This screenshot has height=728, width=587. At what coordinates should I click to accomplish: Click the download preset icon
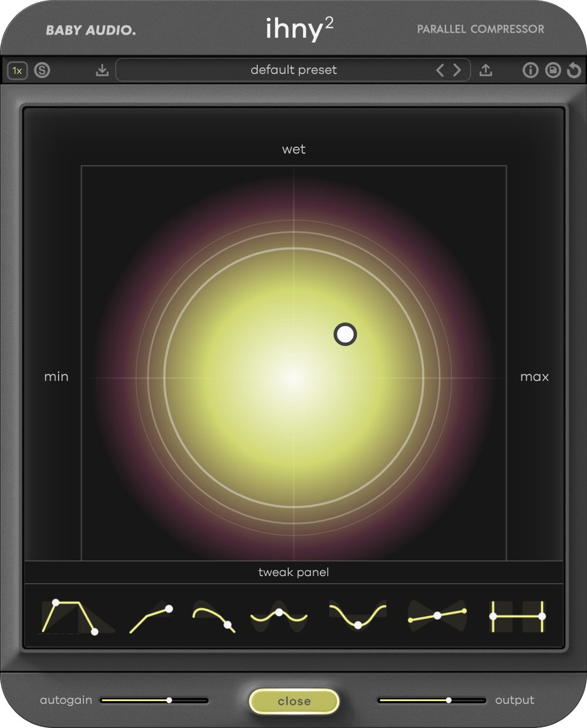pos(103,70)
